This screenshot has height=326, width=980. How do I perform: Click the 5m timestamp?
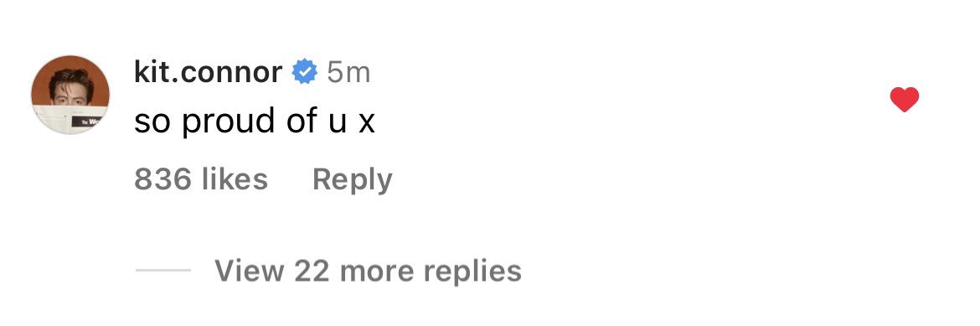click(x=348, y=73)
